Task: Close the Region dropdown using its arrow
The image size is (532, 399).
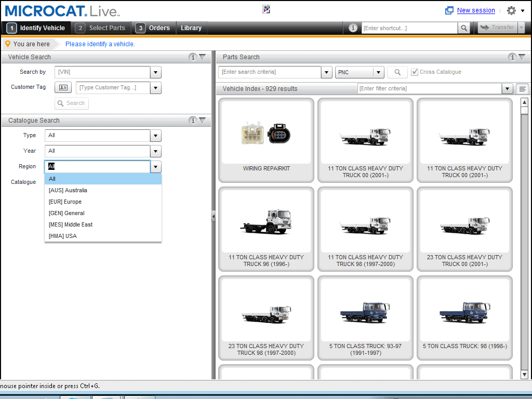Action: coord(156,167)
